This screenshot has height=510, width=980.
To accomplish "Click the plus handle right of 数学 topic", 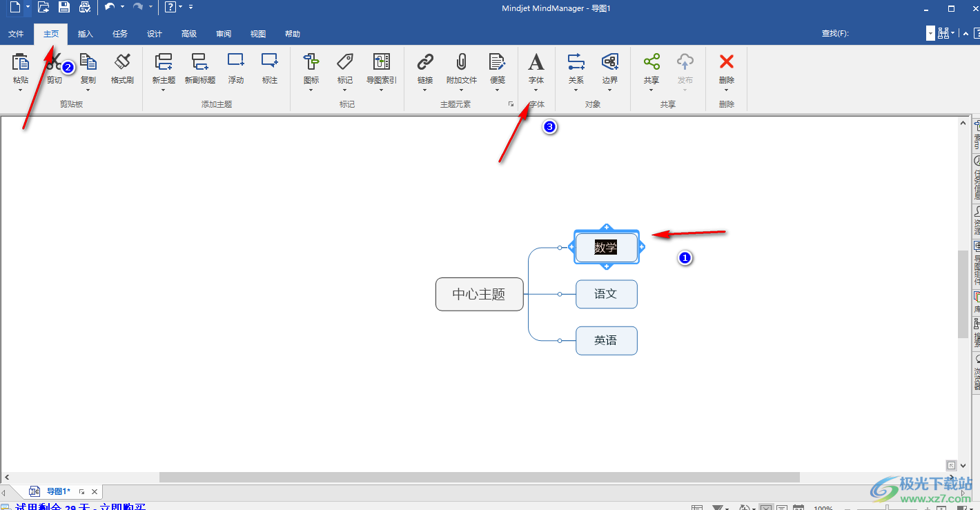I will (x=641, y=247).
